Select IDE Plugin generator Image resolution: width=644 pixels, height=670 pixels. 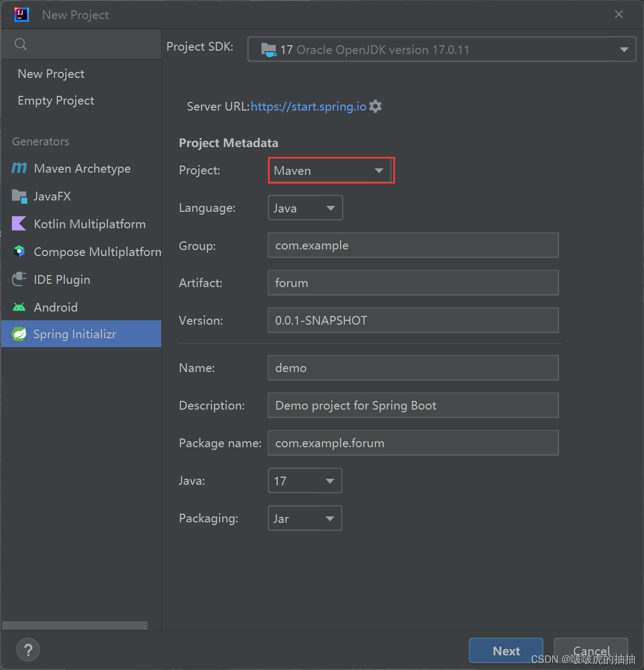coord(81,279)
